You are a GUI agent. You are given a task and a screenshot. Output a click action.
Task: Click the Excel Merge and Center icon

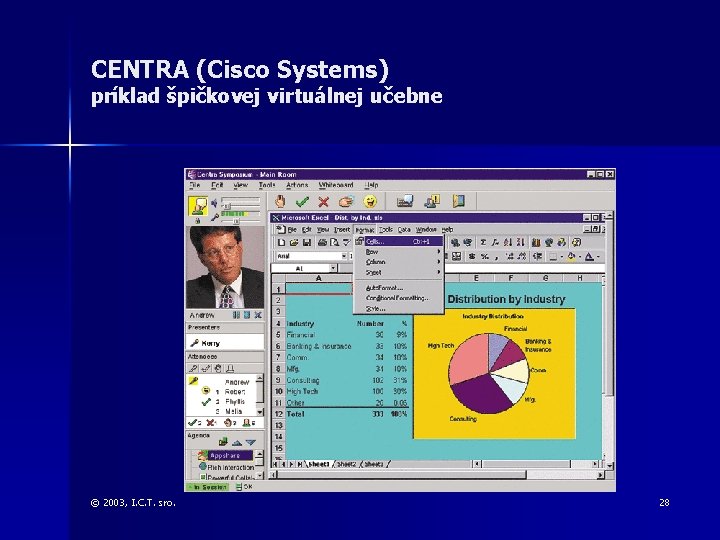(x=456, y=257)
